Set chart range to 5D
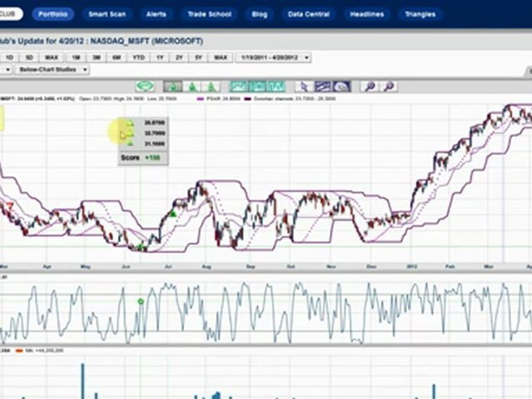This screenshot has width=532, height=399. click(x=29, y=58)
